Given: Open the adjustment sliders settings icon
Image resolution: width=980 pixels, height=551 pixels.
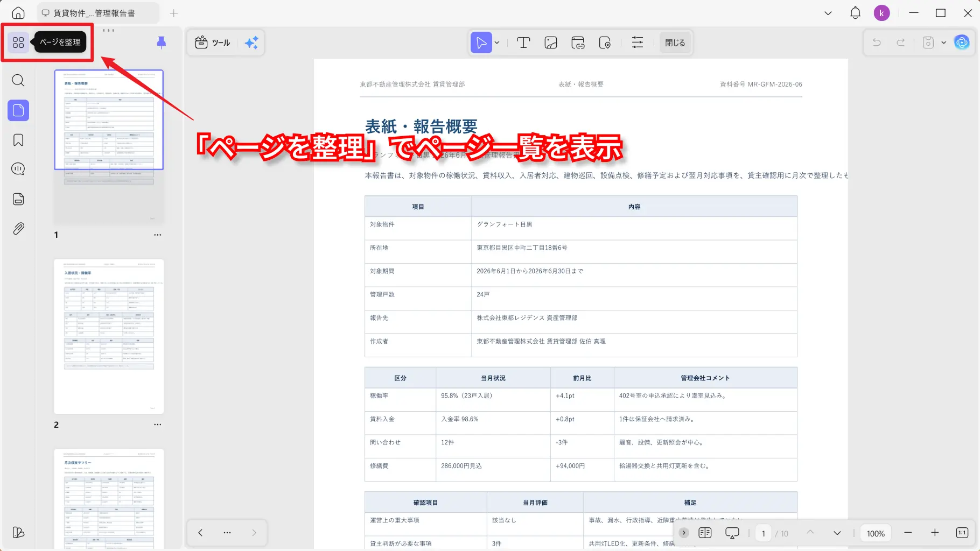Looking at the screenshot, I should 638,43.
